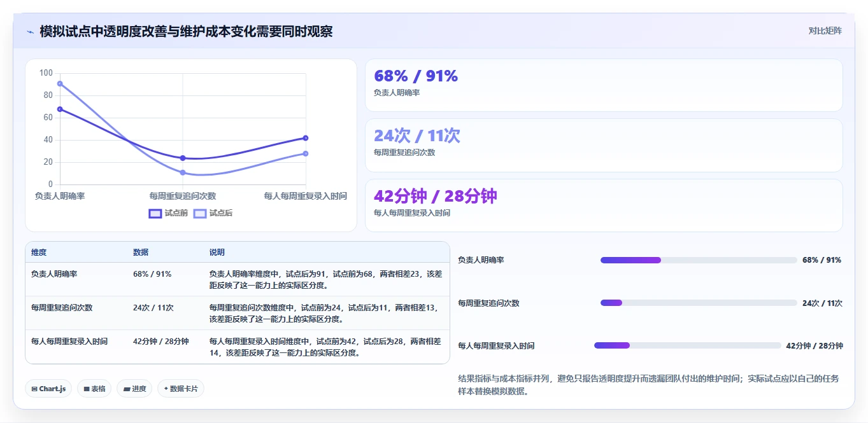Click the 试点前 legend color box
The width and height of the screenshot is (868, 423).
155,213
